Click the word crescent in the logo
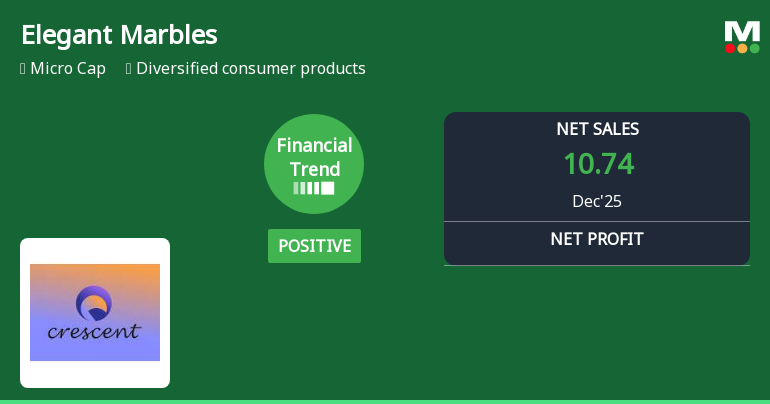 coord(94,331)
